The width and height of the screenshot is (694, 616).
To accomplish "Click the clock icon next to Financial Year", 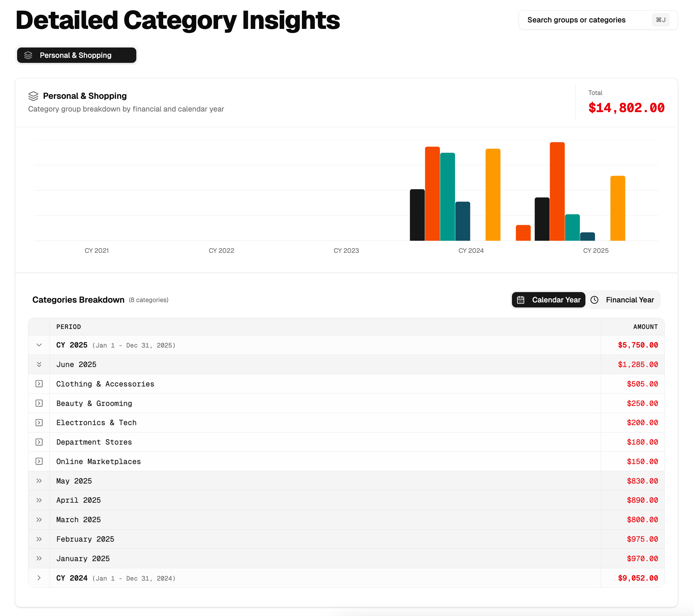I will (x=595, y=300).
